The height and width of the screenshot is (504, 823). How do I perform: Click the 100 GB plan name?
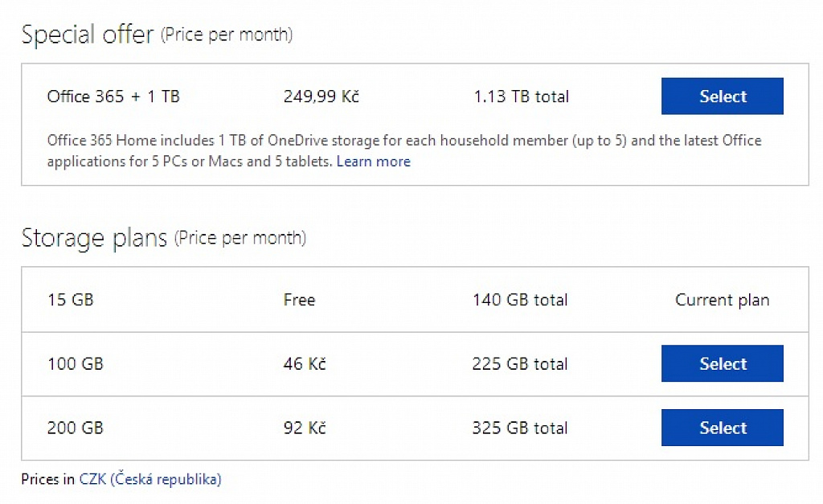click(x=76, y=364)
